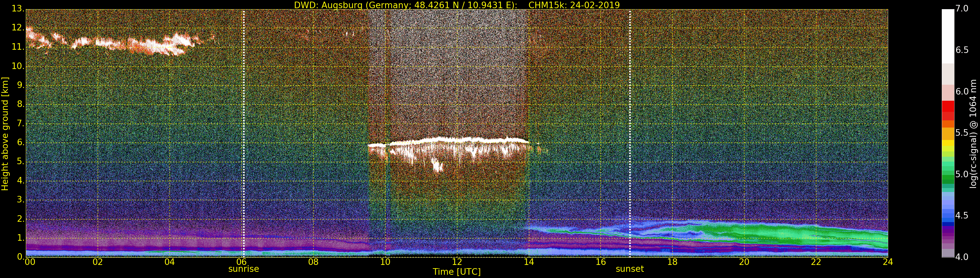Click time-axis tick "02"
This screenshot has height=278, width=980.
point(98,262)
